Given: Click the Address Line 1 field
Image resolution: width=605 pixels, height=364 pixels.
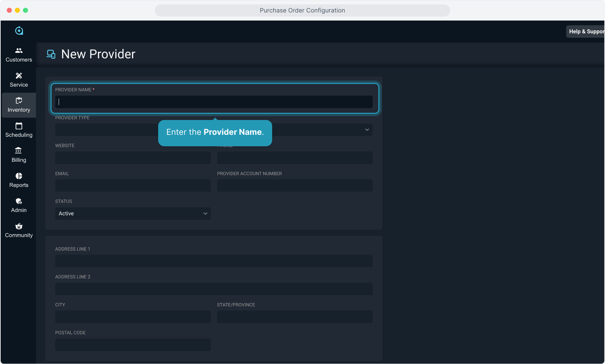Looking at the screenshot, I should tap(214, 261).
